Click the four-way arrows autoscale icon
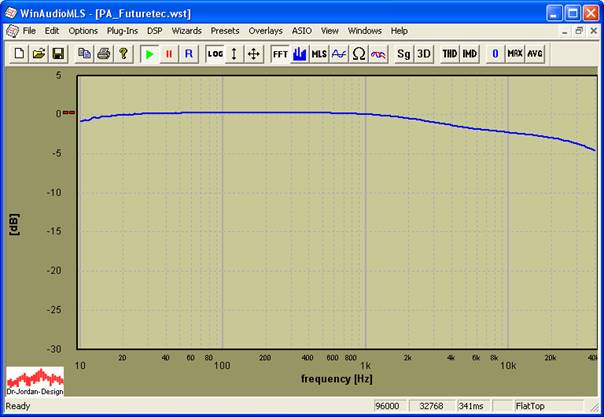Viewport: 604px width, 417px height. tap(253, 54)
